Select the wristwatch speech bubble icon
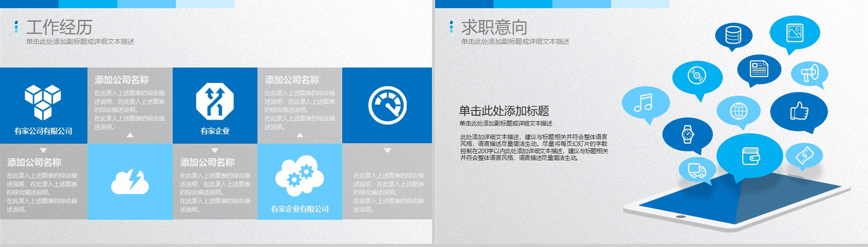The width and height of the screenshot is (868, 247). pos(687,136)
